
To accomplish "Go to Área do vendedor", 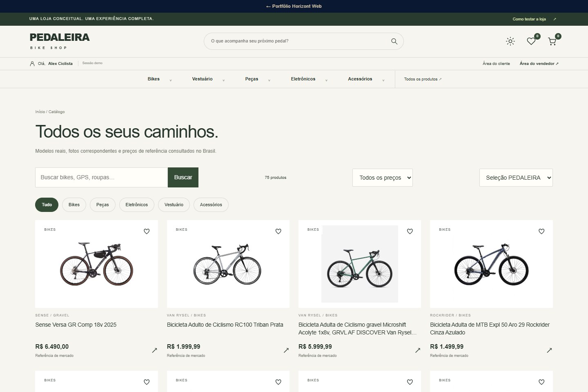I will click(539, 64).
